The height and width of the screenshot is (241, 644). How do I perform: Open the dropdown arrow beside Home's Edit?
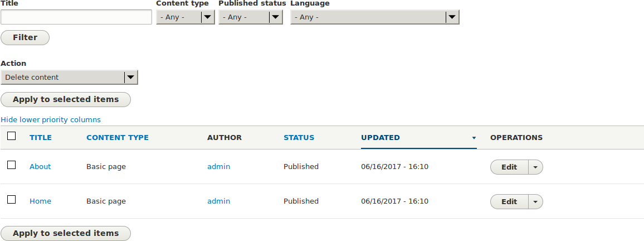(535, 201)
